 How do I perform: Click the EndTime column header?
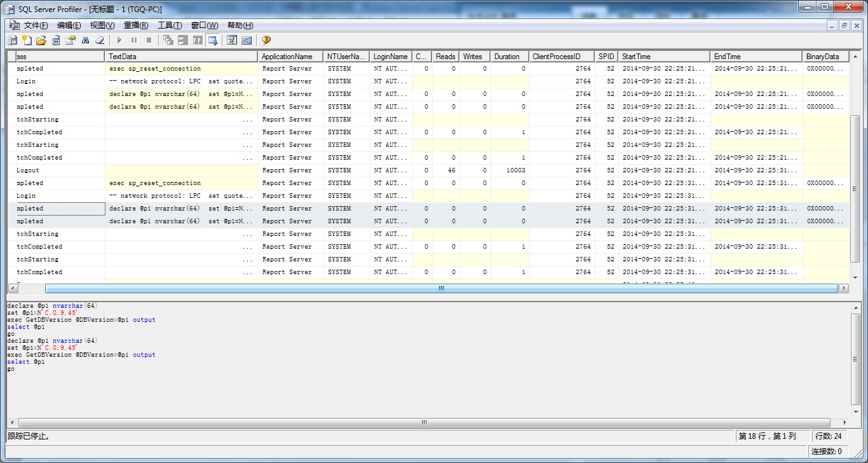pos(756,57)
